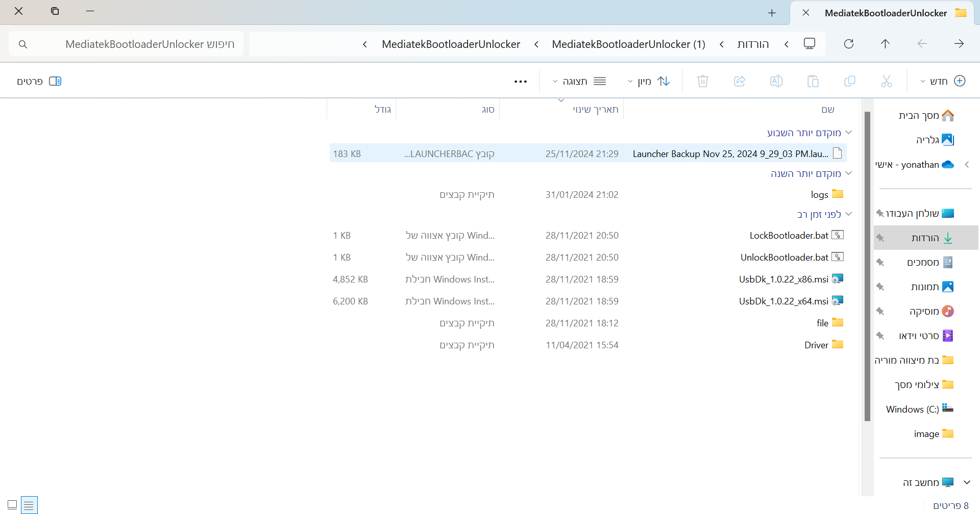Select the file folder row
The height and width of the screenshot is (514, 980).
pos(588,323)
